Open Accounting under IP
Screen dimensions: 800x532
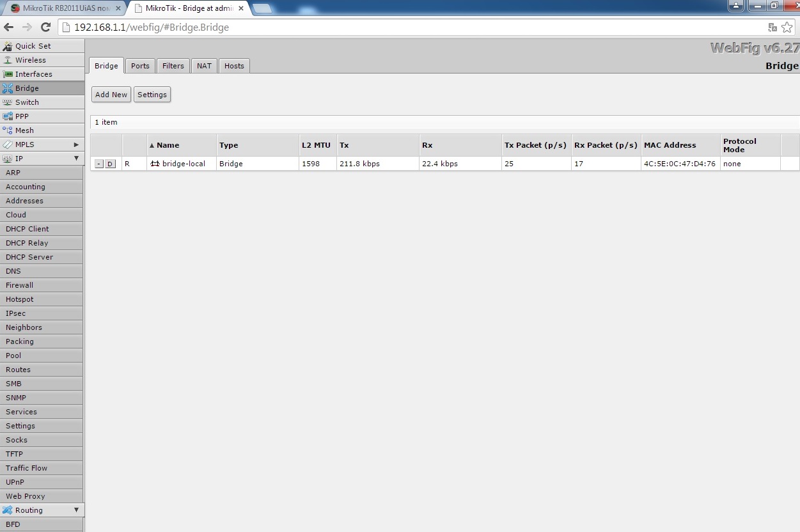coord(42,187)
